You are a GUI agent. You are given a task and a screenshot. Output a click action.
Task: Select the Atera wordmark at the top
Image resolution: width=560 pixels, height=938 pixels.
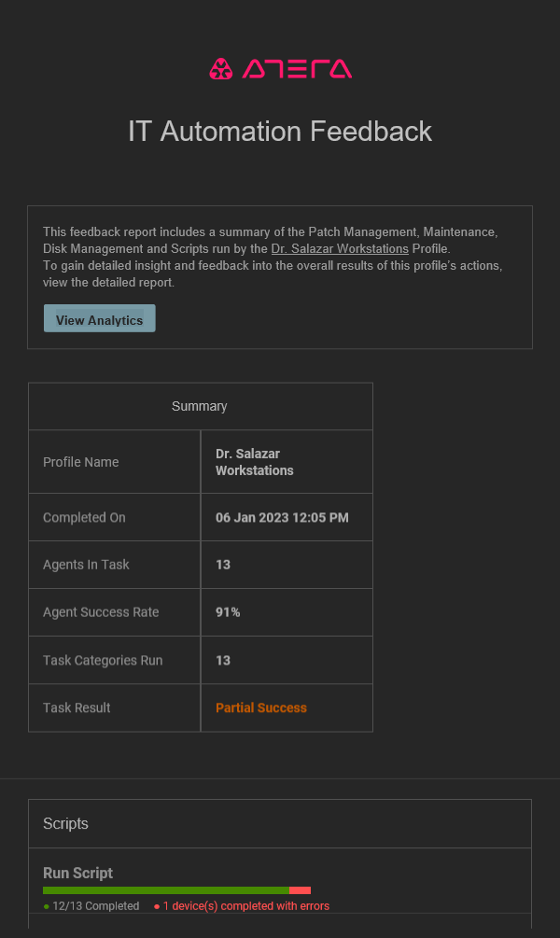tap(299, 67)
